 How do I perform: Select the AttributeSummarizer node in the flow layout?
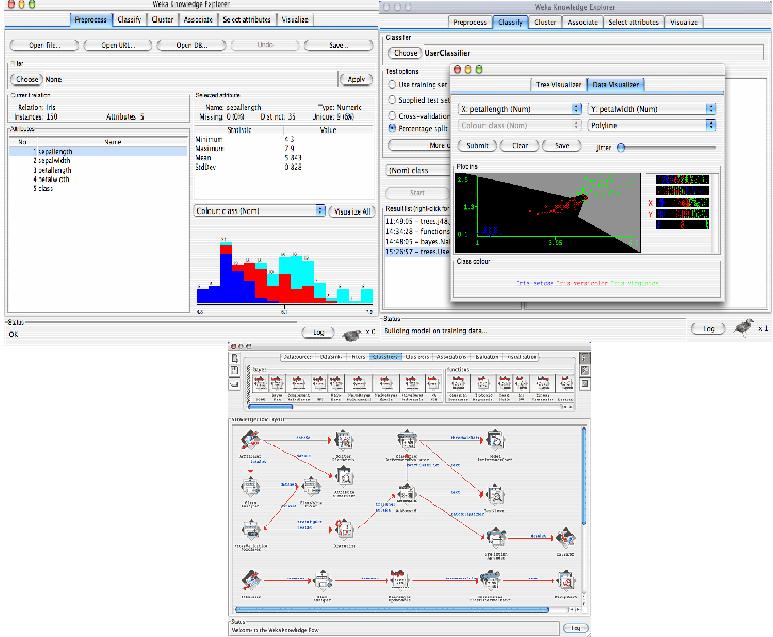[x=344, y=477]
